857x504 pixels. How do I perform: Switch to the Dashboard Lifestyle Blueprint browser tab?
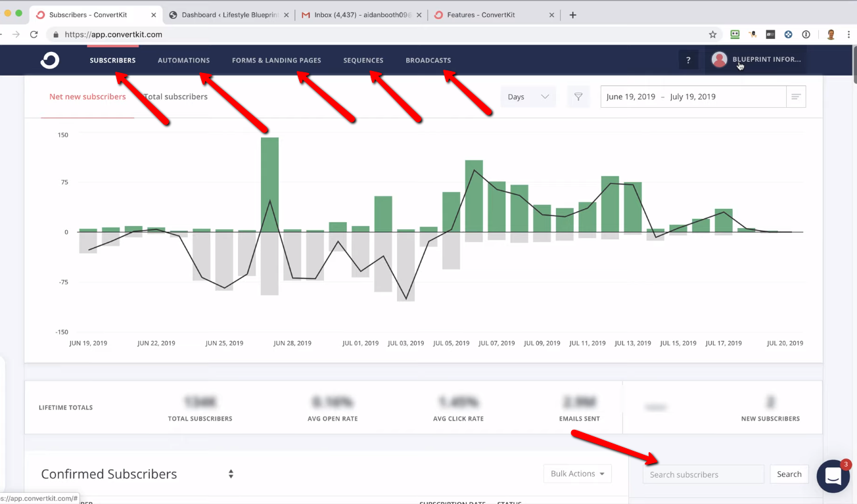click(229, 14)
